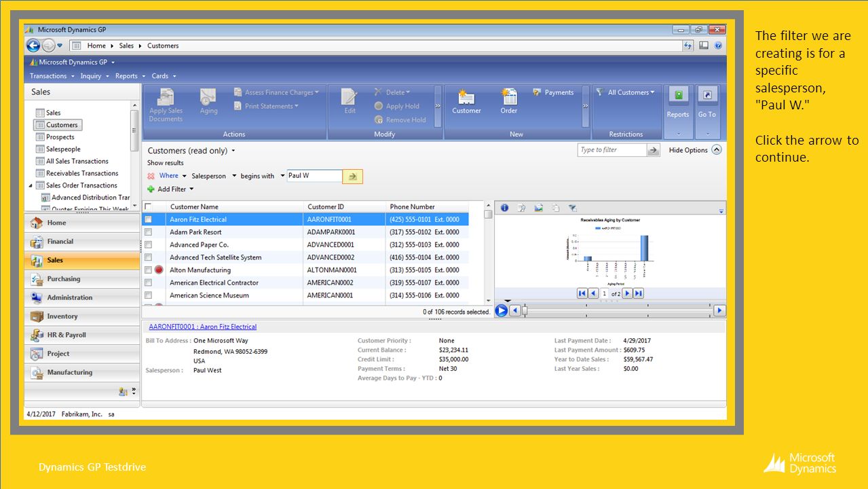The height and width of the screenshot is (489, 868).
Task: Open the Salesperson field dropdown arrow
Action: coord(234,176)
